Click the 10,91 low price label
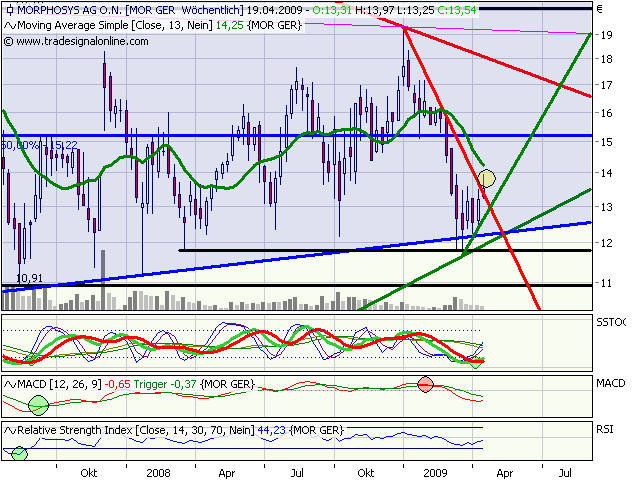The height and width of the screenshot is (480, 640). pos(29,278)
